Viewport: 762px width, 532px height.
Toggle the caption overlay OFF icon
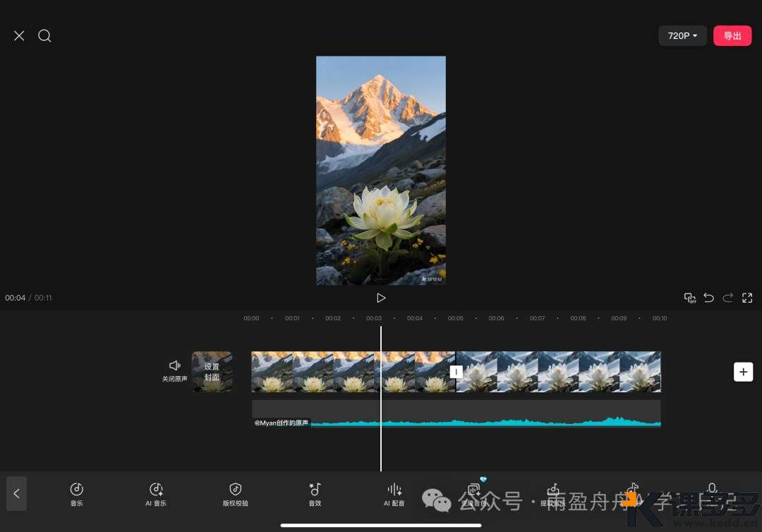(689, 298)
